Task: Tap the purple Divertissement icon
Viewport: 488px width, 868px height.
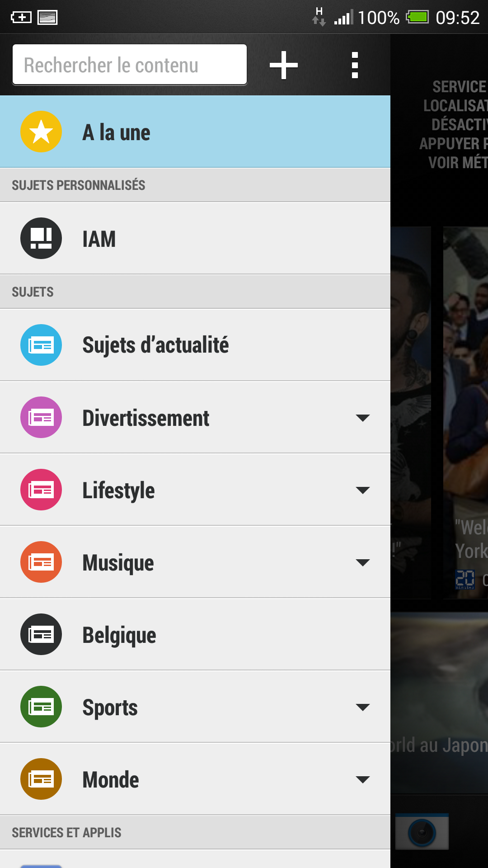Action: pos(41,417)
